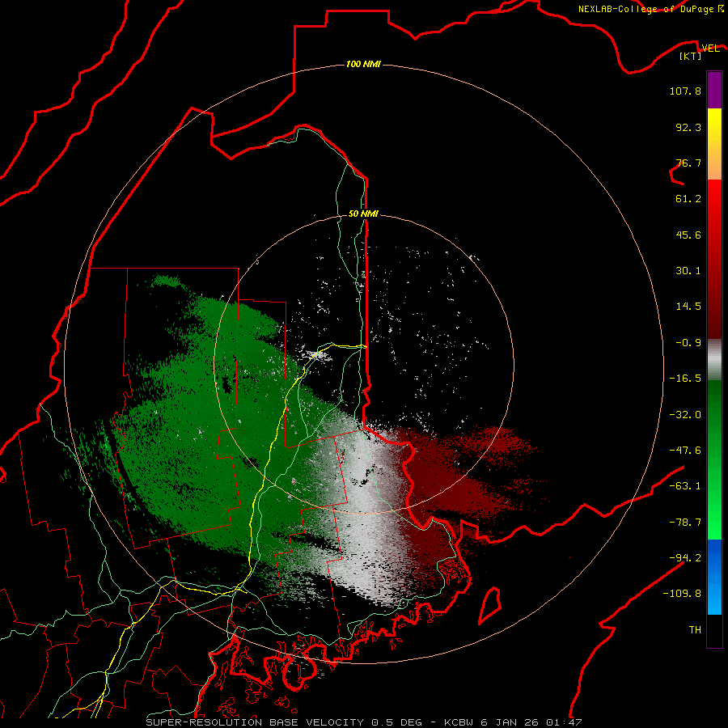
Task: Click the -0.9 velocity scale value
Action: click(688, 343)
